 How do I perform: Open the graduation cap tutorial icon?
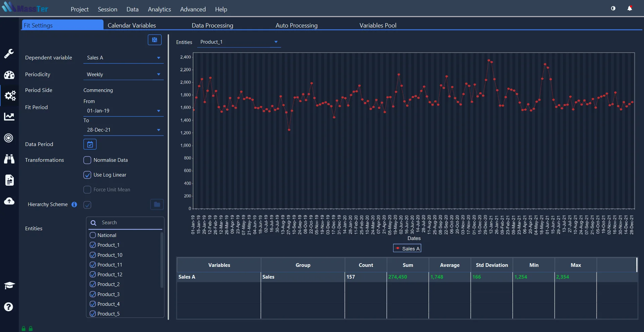pyautogui.click(x=9, y=285)
